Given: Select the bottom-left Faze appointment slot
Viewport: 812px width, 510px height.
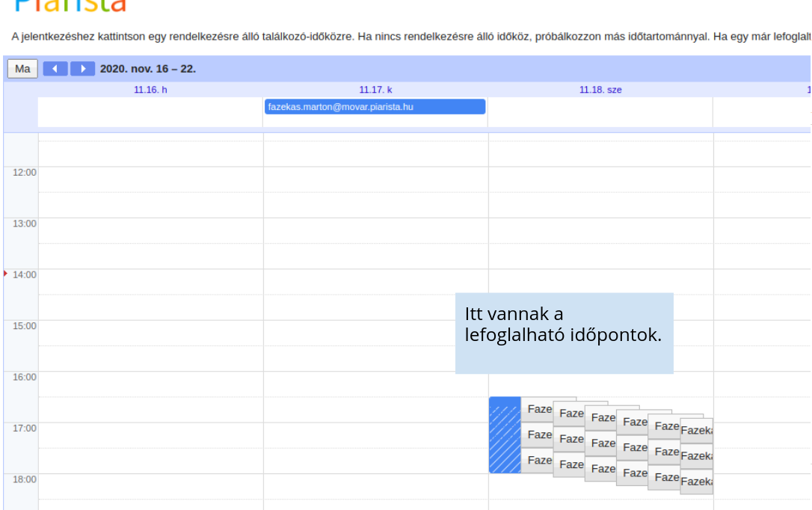Looking at the screenshot, I should pyautogui.click(x=537, y=461).
